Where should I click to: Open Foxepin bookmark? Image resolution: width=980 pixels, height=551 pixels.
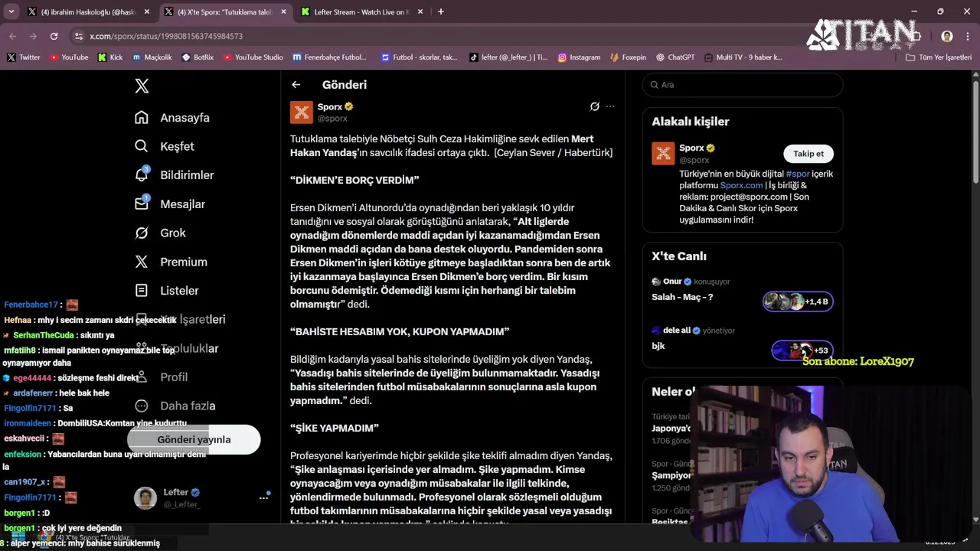click(628, 57)
